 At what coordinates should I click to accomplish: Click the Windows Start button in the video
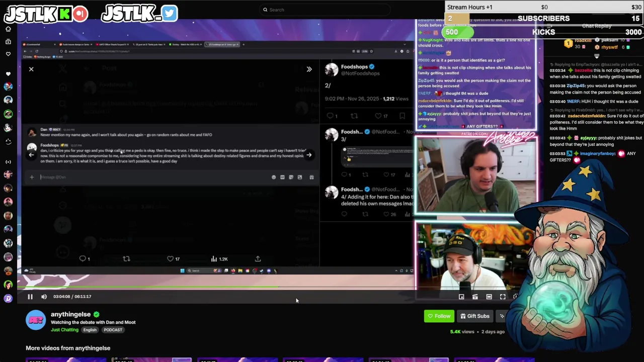[182, 270]
